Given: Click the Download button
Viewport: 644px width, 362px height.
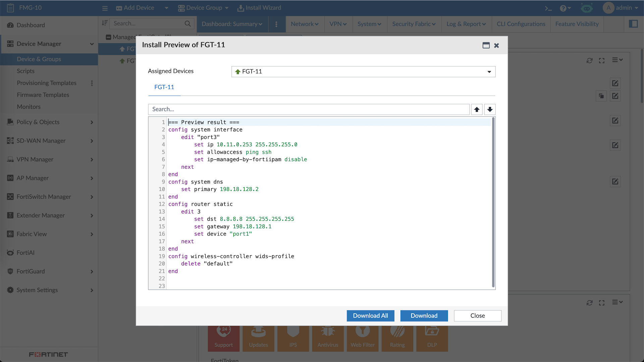Looking at the screenshot, I should 424,316.
